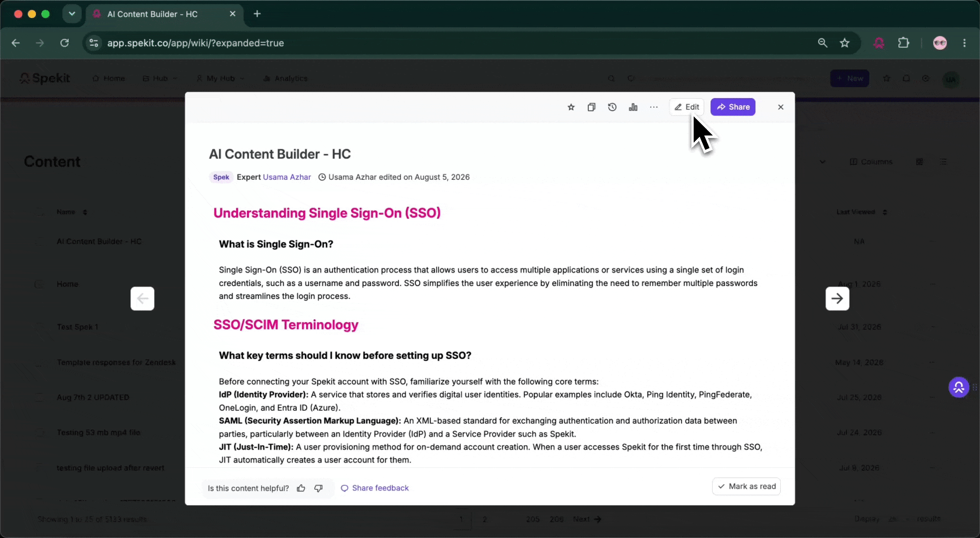Close the Spek modal with the X
Screen dimensions: 980x538
coord(781,107)
